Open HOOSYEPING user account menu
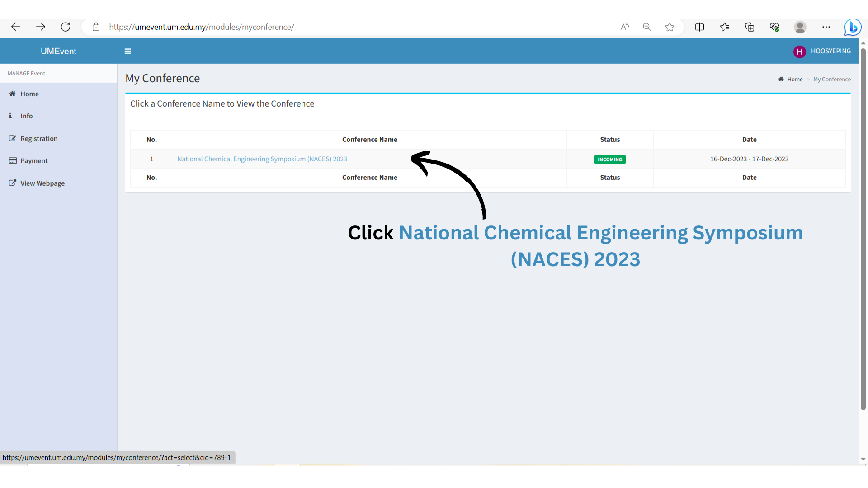 pos(822,51)
